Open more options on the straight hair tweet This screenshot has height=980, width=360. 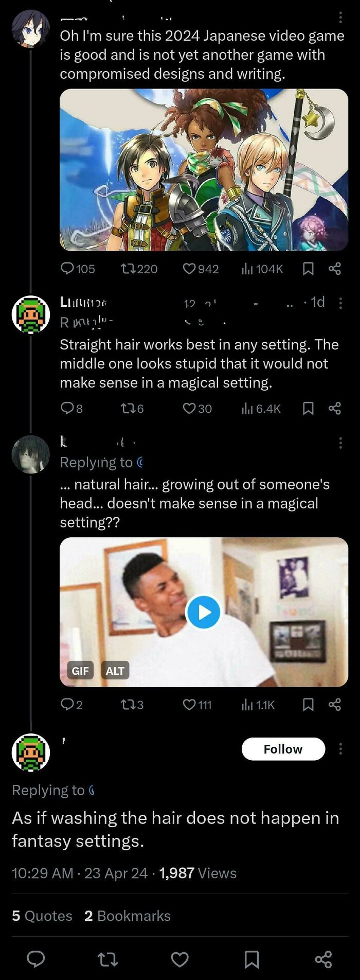[341, 303]
